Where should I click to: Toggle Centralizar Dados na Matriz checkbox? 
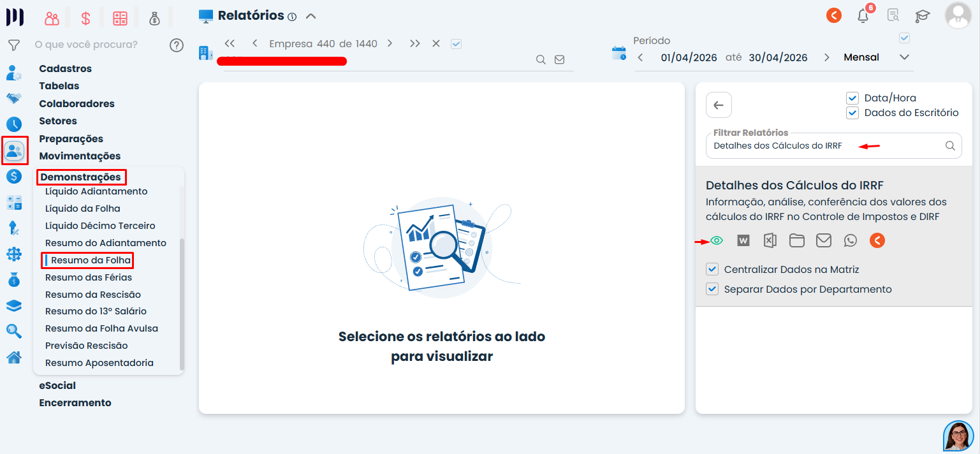pyautogui.click(x=713, y=269)
